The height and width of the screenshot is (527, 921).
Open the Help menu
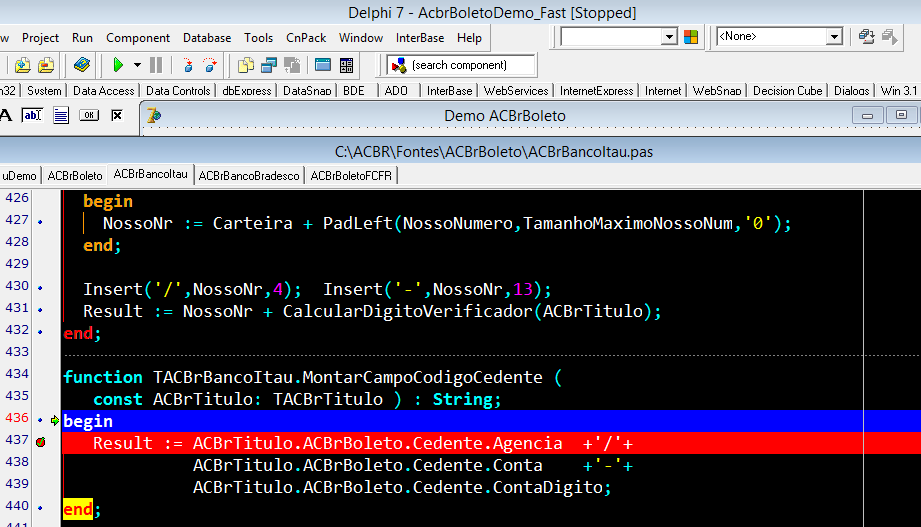tap(469, 38)
